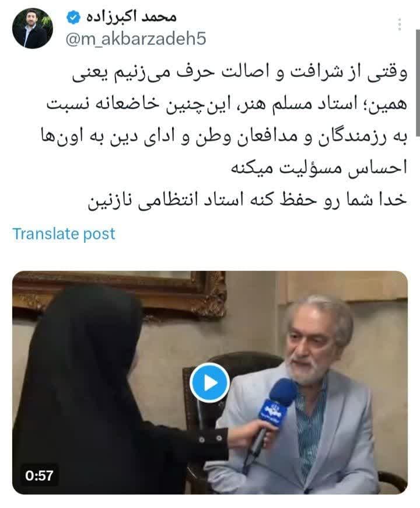Open the author's profile avatar
Image resolution: width=420 pixels, height=508 pixels.
click(x=32, y=29)
